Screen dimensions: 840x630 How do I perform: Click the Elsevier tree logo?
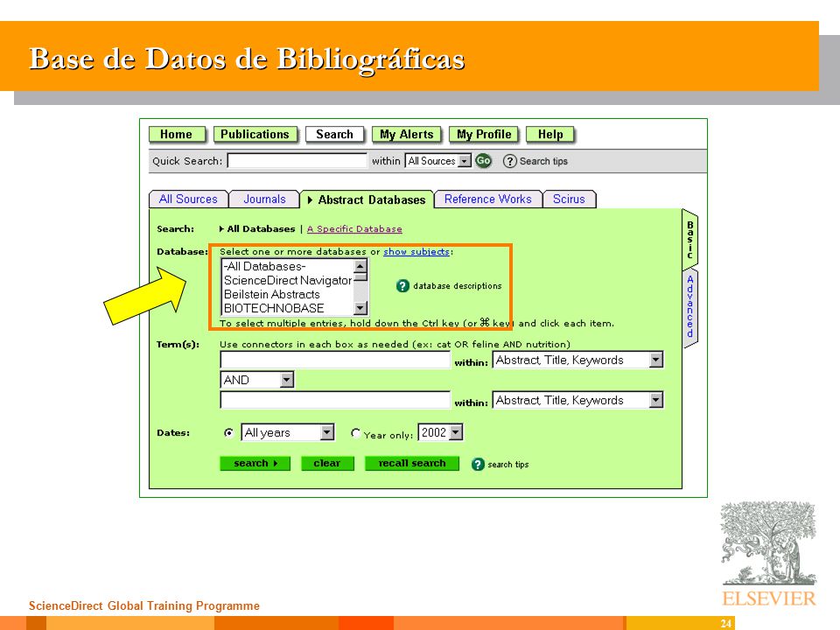pos(768,543)
